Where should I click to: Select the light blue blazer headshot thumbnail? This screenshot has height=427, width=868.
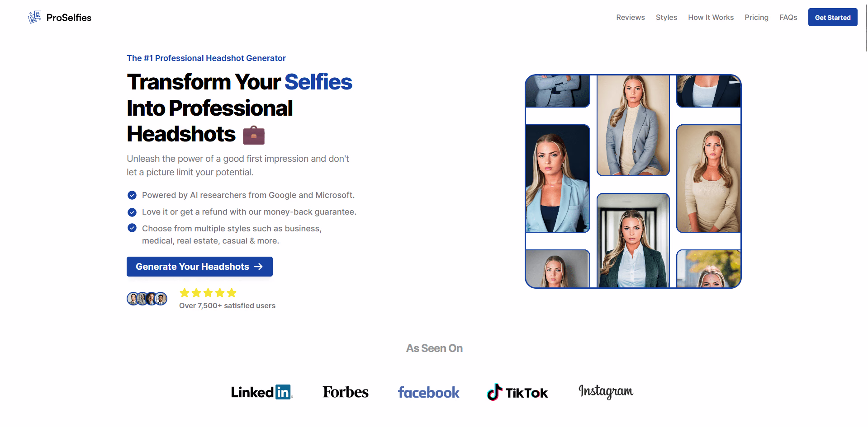[558, 178]
